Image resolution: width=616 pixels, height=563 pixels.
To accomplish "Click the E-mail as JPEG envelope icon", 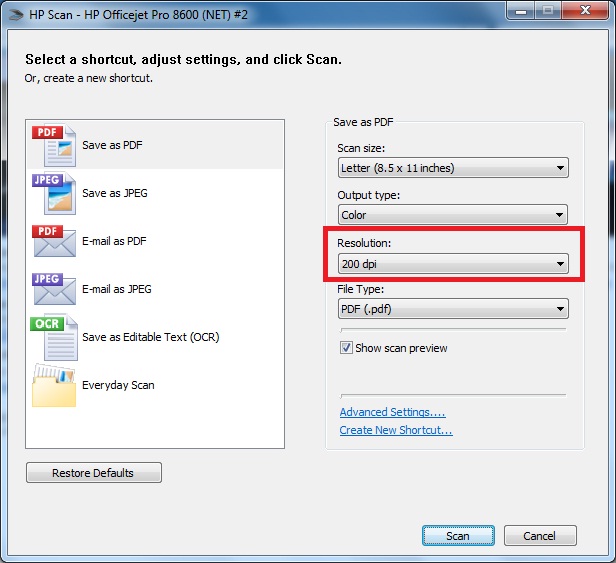I will click(x=54, y=289).
